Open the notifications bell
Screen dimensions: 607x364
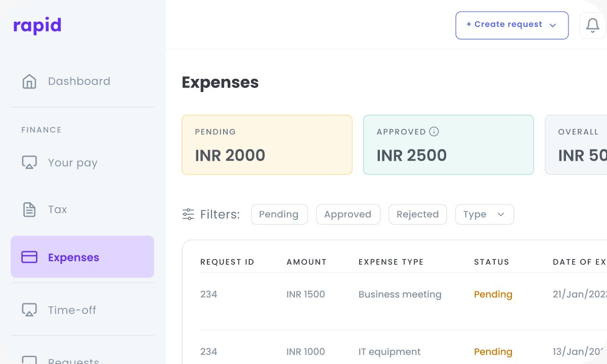click(592, 25)
